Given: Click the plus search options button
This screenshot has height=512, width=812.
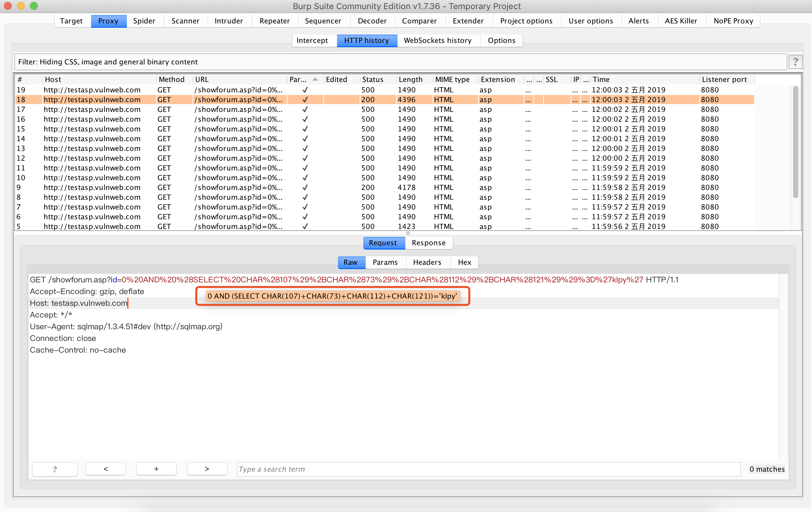Looking at the screenshot, I should click(156, 469).
